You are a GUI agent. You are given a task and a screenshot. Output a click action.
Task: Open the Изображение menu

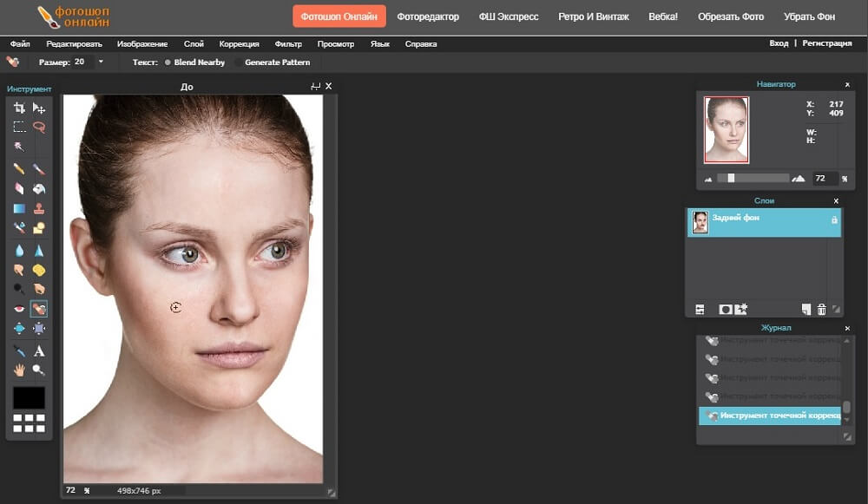pos(142,43)
